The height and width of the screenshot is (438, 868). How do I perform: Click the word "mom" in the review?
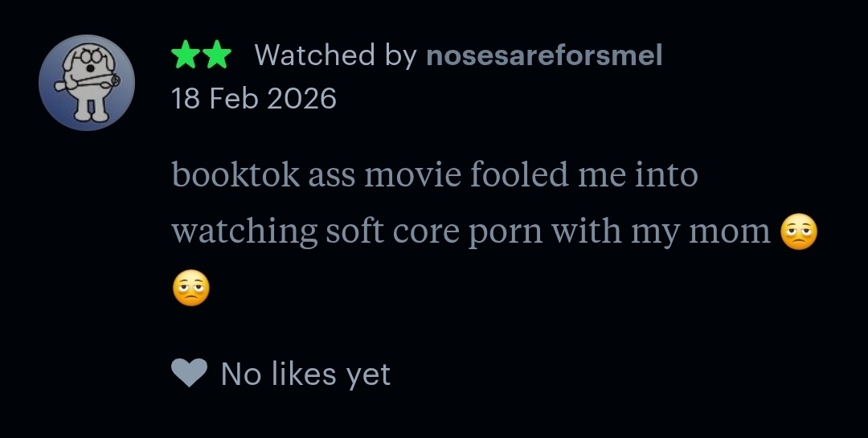point(730,232)
